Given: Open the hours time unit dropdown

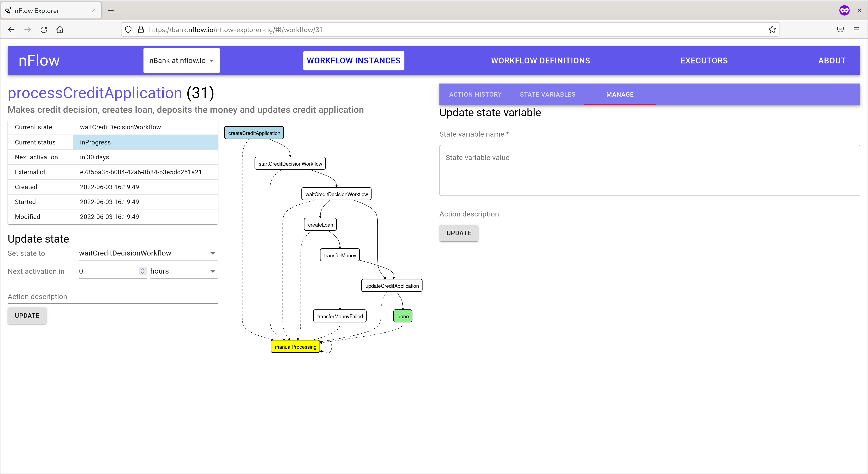Looking at the screenshot, I should click(184, 272).
